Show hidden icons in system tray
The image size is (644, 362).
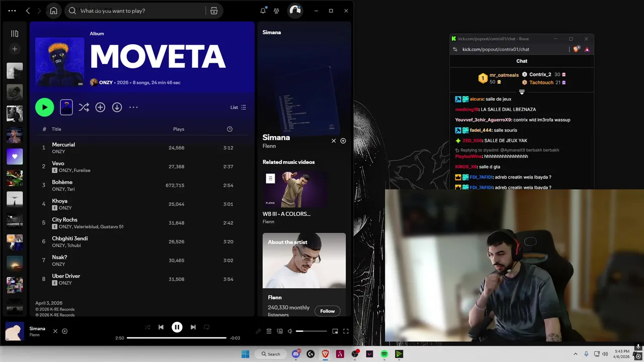[x=575, y=354]
